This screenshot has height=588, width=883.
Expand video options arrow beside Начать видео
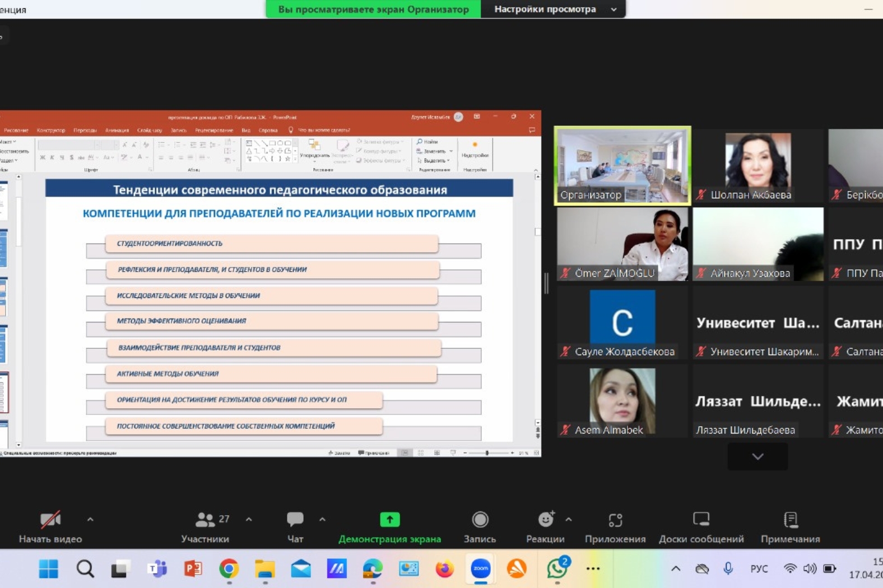click(x=90, y=520)
